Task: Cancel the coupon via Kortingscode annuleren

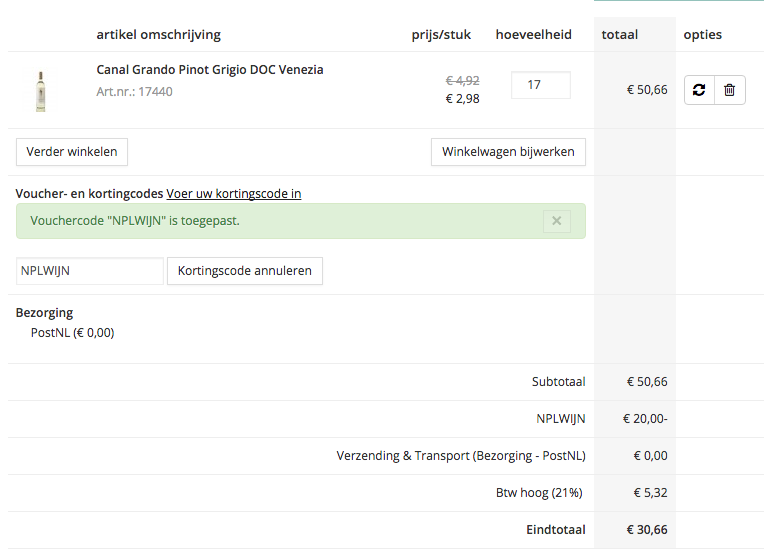Action: tap(245, 270)
